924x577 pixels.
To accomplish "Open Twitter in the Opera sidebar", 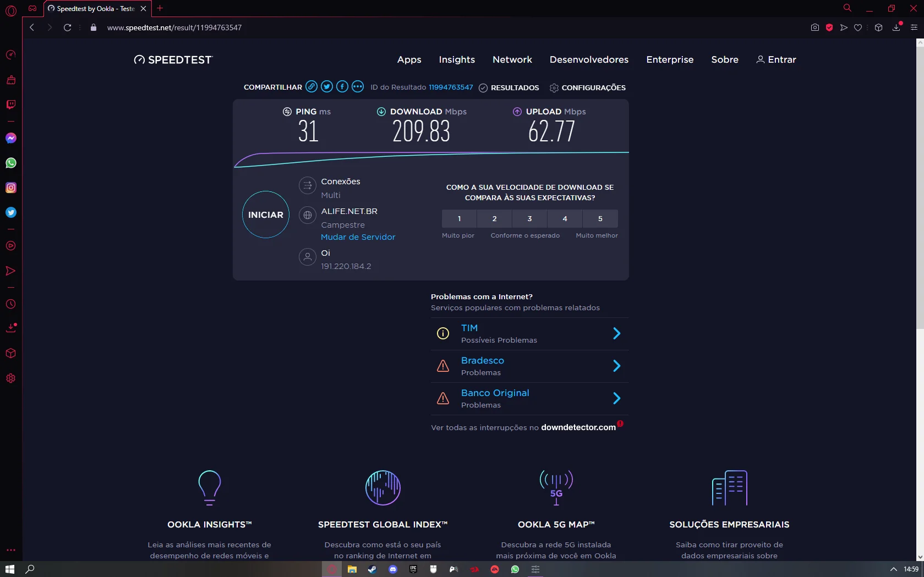I will pyautogui.click(x=10, y=212).
